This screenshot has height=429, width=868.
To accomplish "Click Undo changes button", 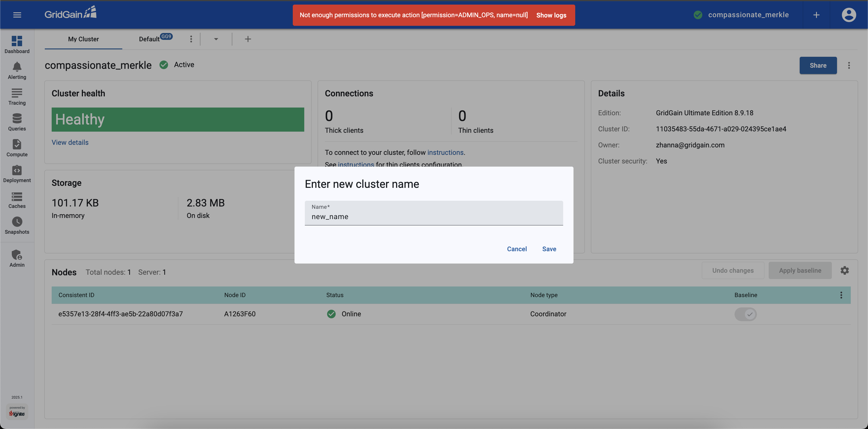I will (733, 270).
